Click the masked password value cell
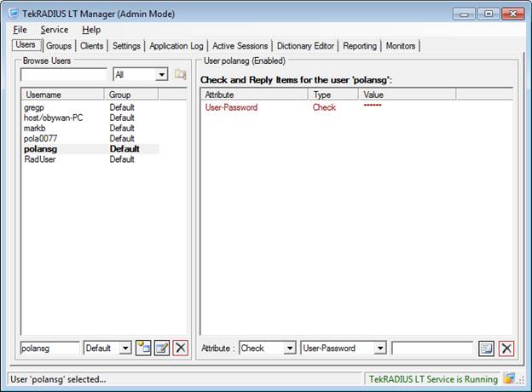The width and height of the screenshot is (532, 392). [x=373, y=106]
